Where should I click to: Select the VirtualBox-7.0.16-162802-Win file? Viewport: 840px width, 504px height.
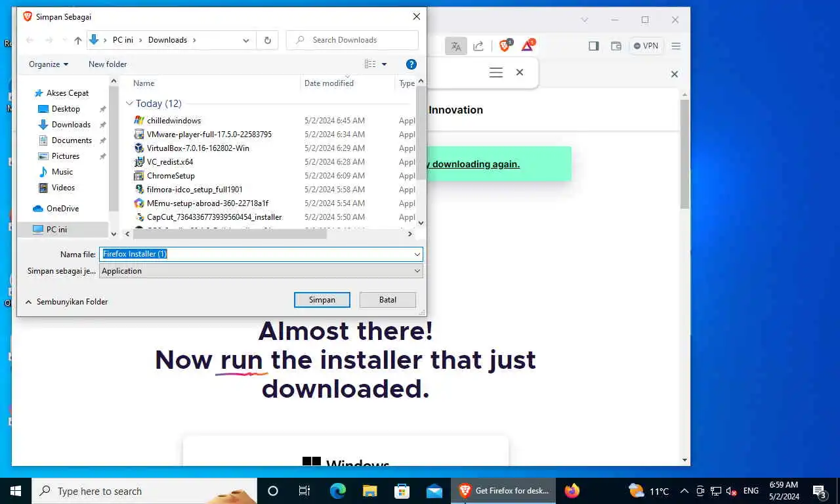pos(198,148)
